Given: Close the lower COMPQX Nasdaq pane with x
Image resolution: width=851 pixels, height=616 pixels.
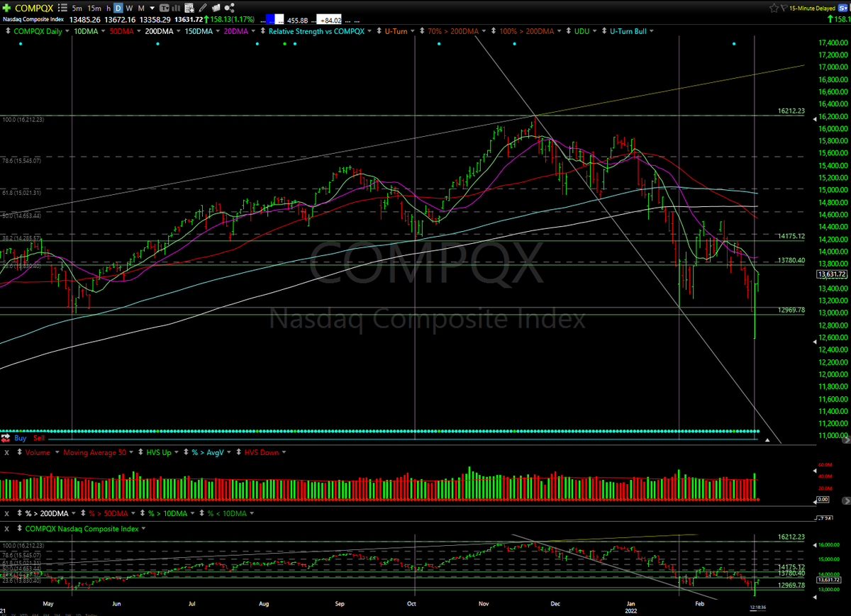Looking at the screenshot, I should [6, 529].
